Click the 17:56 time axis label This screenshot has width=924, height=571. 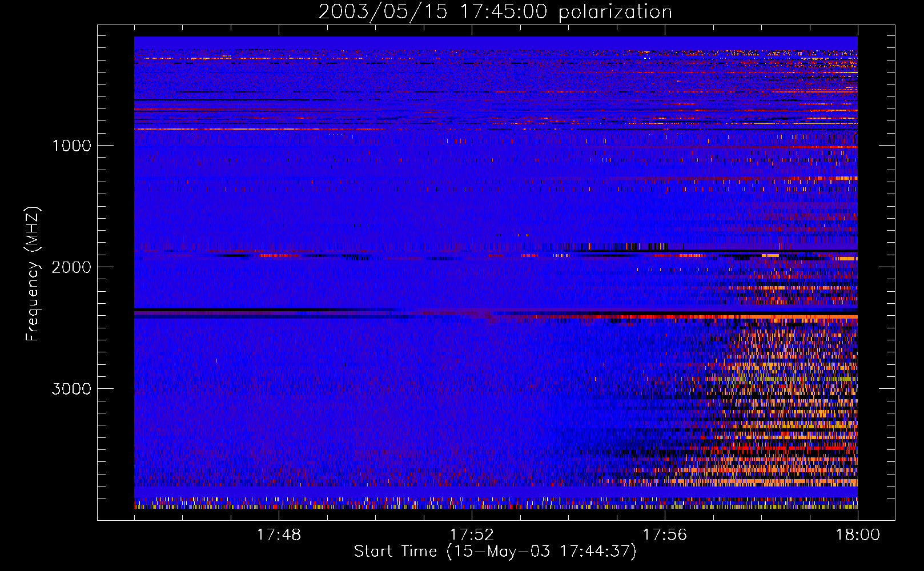665,535
